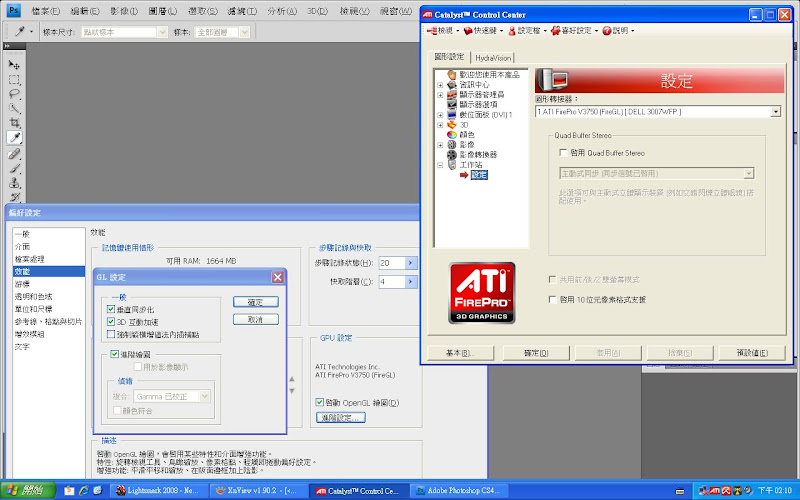Click the 歡迎您使用本產品 hand icon

[x=452, y=74]
